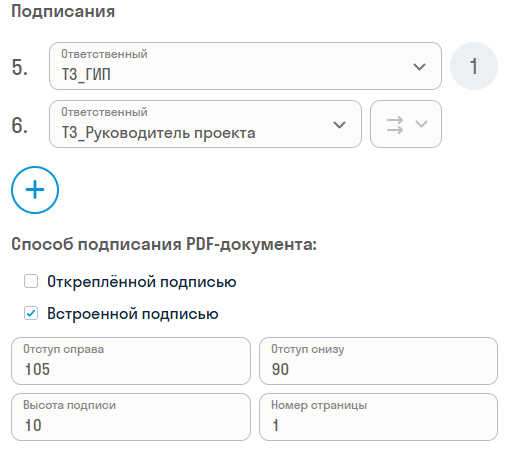Expand the ТЗ_Руководитель проекта dropdown
The height and width of the screenshot is (452, 506).
[x=205, y=124]
